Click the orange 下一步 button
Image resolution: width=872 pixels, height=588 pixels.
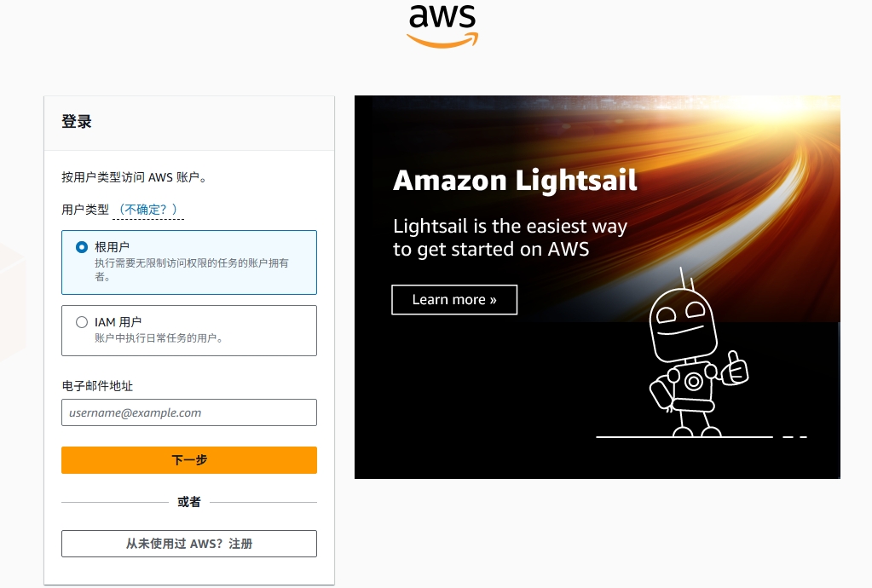click(x=189, y=460)
